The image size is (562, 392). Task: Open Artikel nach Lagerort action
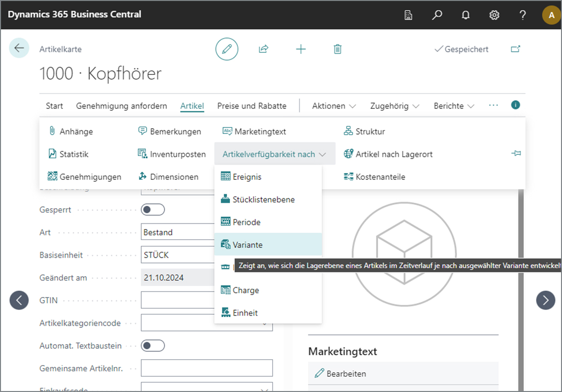[388, 154]
